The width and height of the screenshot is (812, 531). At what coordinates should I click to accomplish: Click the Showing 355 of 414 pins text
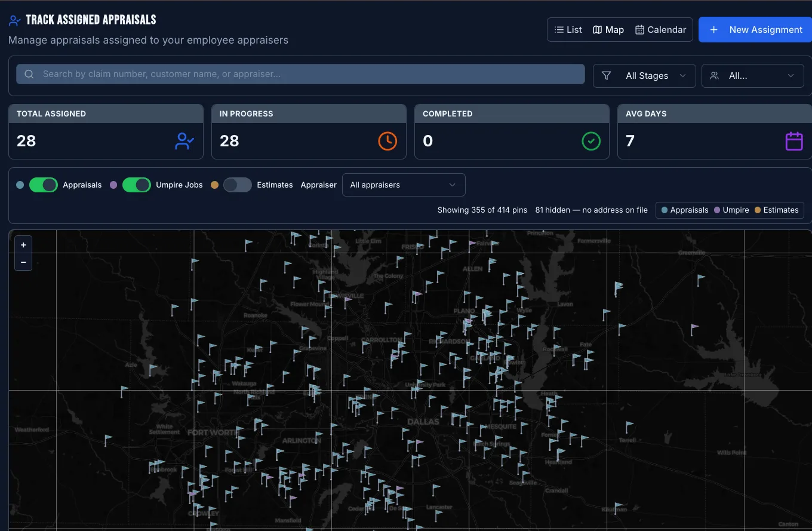tap(482, 210)
